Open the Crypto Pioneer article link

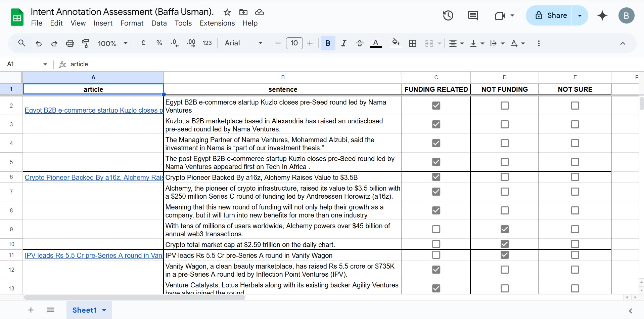tap(94, 177)
